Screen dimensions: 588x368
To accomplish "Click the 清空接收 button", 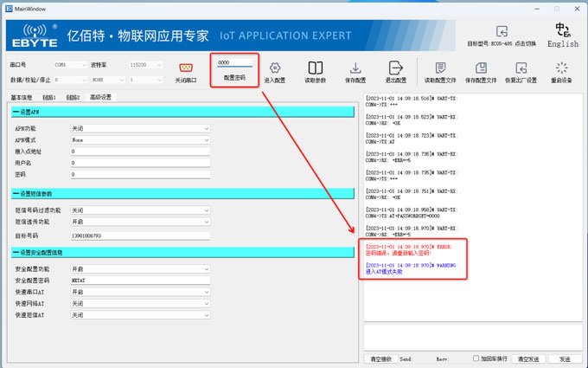I will point(380,358).
